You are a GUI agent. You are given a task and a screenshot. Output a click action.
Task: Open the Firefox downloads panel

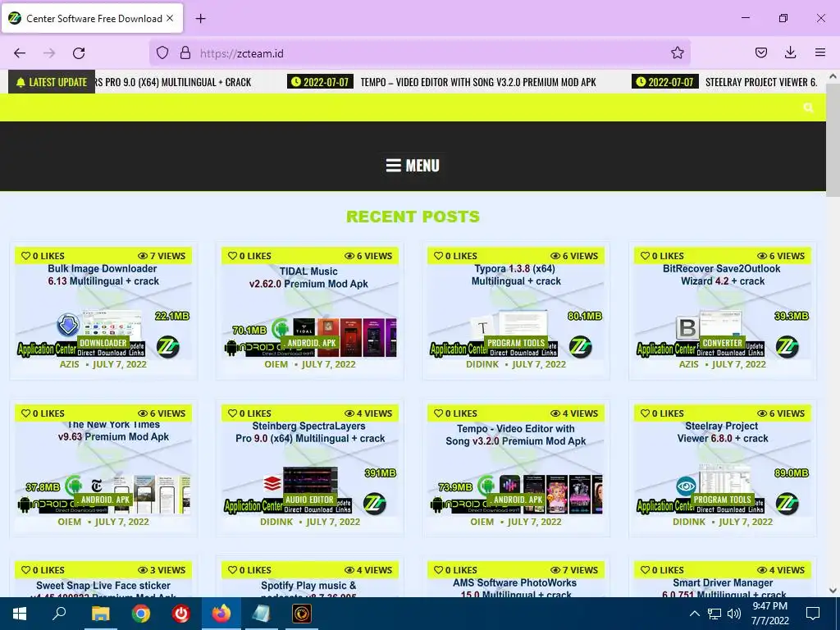[790, 52]
